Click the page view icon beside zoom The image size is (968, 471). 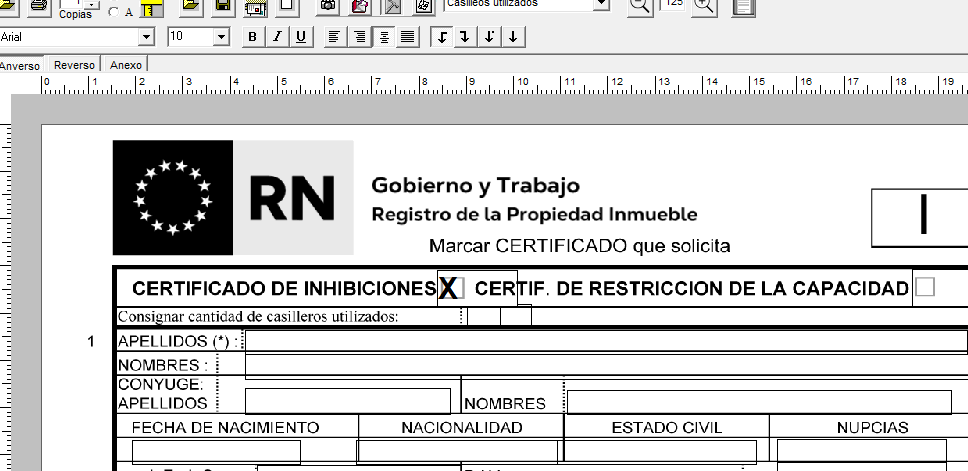(743, 6)
